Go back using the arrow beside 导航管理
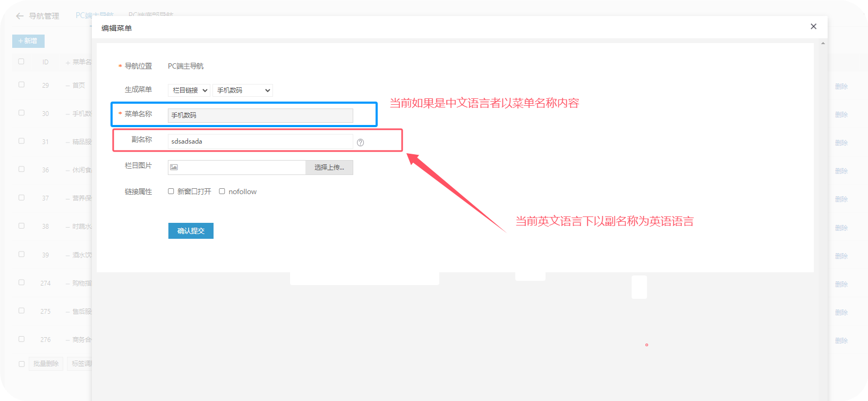The image size is (868, 401). pos(20,16)
